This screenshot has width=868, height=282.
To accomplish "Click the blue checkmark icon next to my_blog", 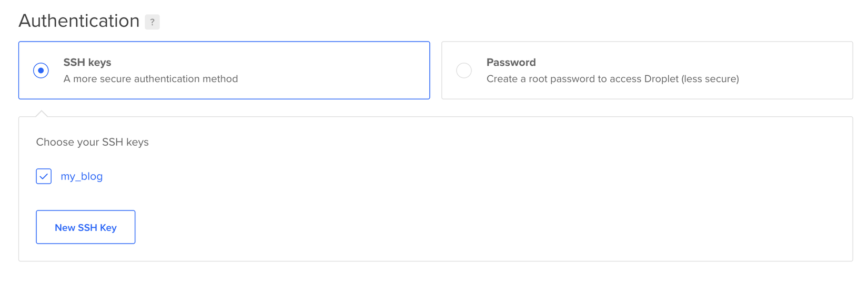I will [44, 176].
